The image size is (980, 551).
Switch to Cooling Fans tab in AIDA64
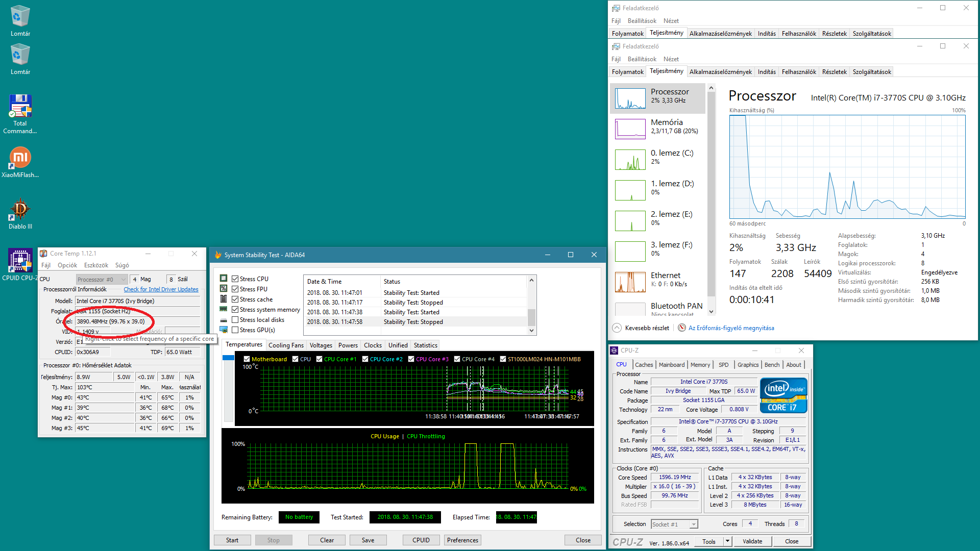point(286,345)
